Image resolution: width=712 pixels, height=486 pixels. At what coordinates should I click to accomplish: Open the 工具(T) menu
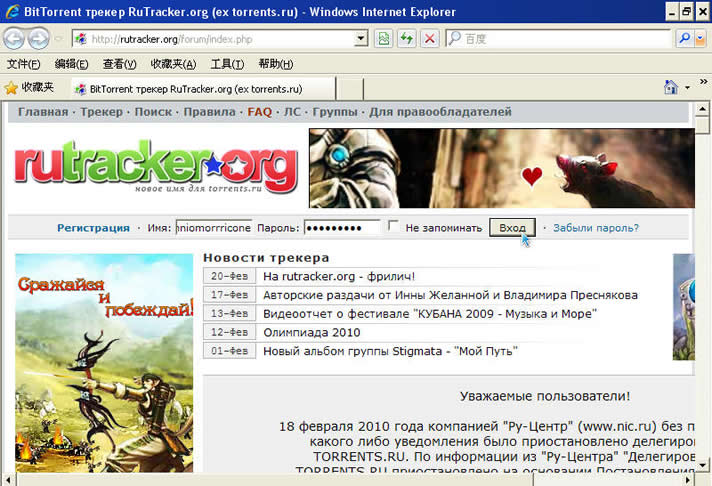pos(227,64)
